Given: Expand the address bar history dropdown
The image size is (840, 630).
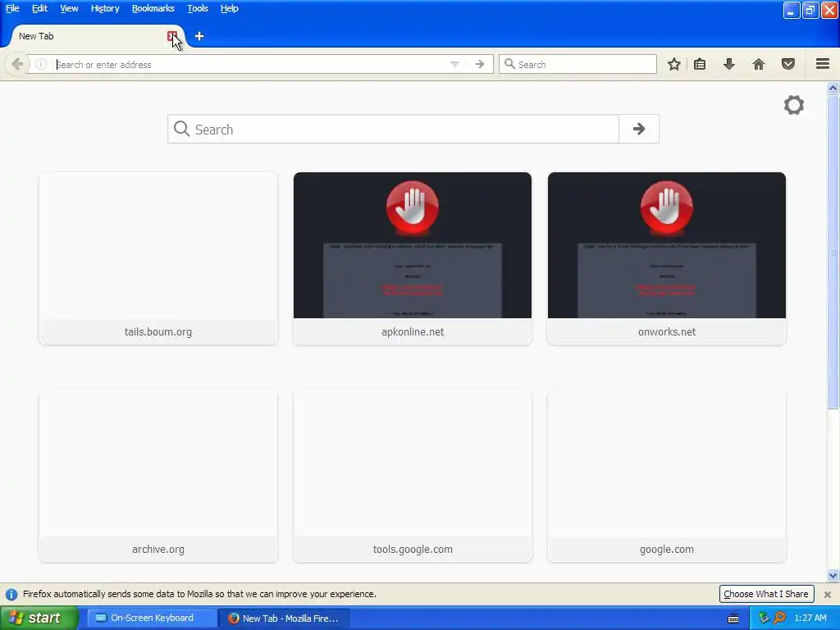Looking at the screenshot, I should (454, 64).
